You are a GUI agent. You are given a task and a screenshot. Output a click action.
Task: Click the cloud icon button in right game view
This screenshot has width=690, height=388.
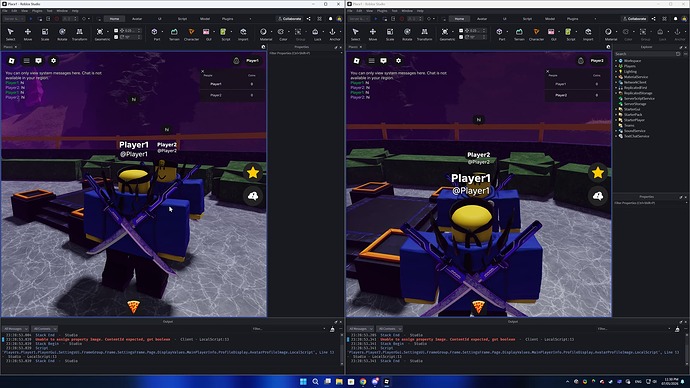click(598, 196)
